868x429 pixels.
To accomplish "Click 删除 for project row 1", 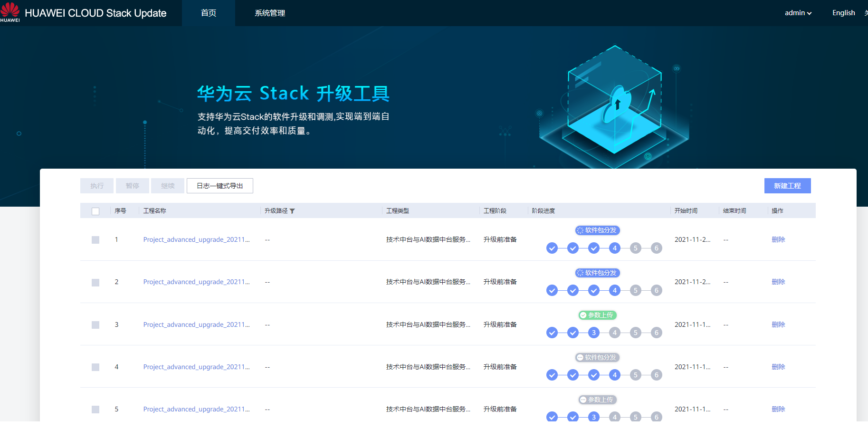I will 778,239.
